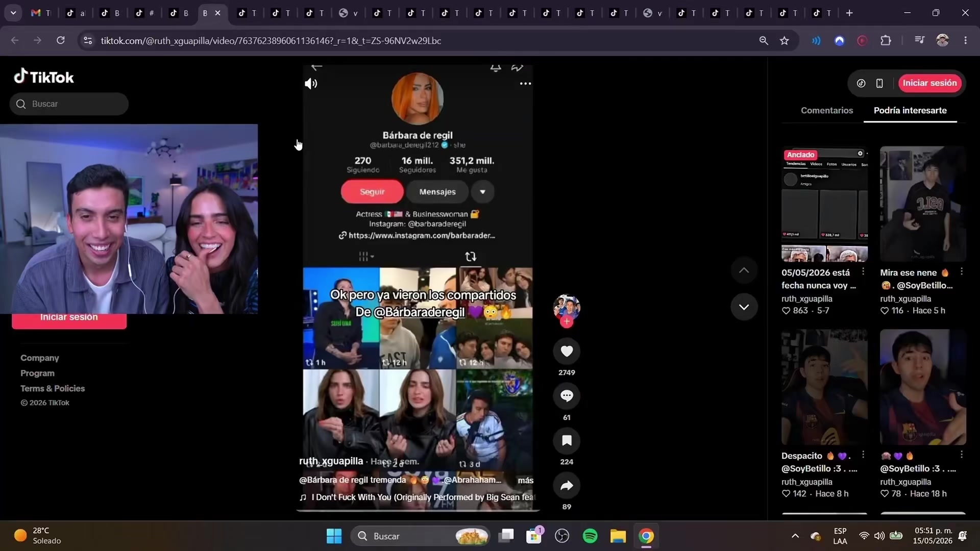Open the Company footer section
The height and width of the screenshot is (551, 980).
(x=40, y=358)
